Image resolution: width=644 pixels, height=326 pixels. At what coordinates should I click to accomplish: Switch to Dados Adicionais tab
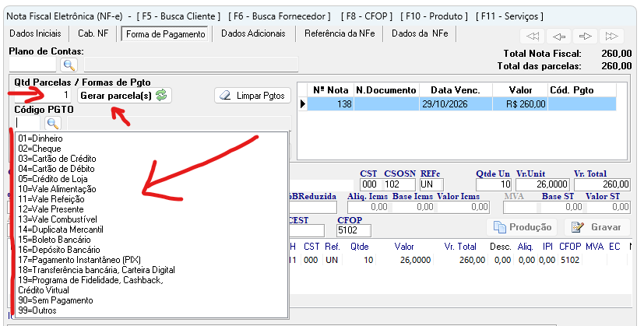[x=253, y=33]
